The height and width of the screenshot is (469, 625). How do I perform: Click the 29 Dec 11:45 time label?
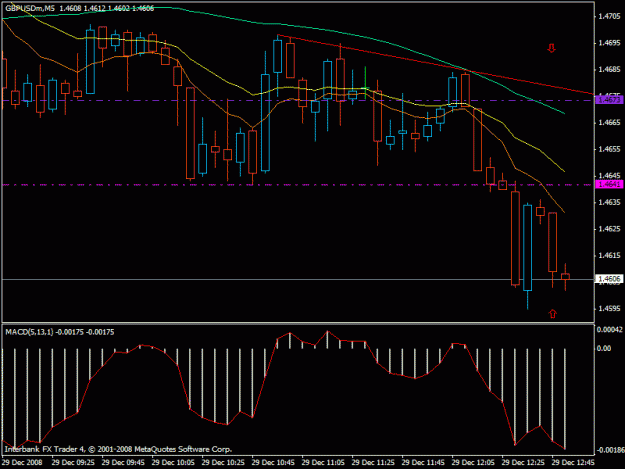click(423, 462)
